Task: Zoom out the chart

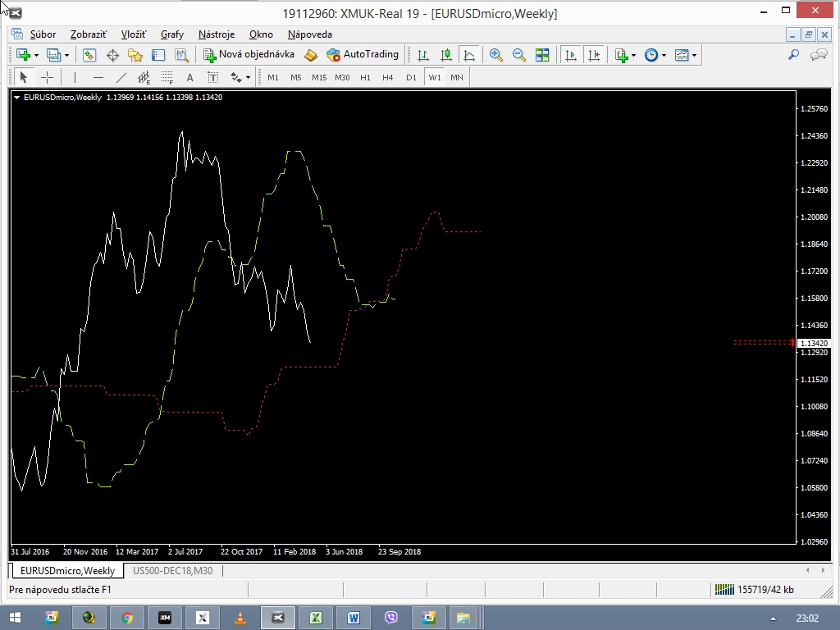Action: point(519,55)
